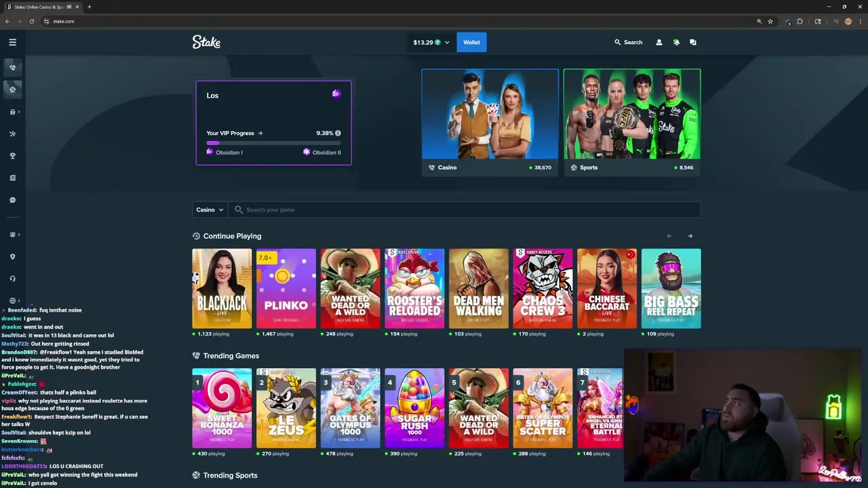This screenshot has height=488, width=868.
Task: Open Chaos Crew 3 game tile
Action: point(542,289)
